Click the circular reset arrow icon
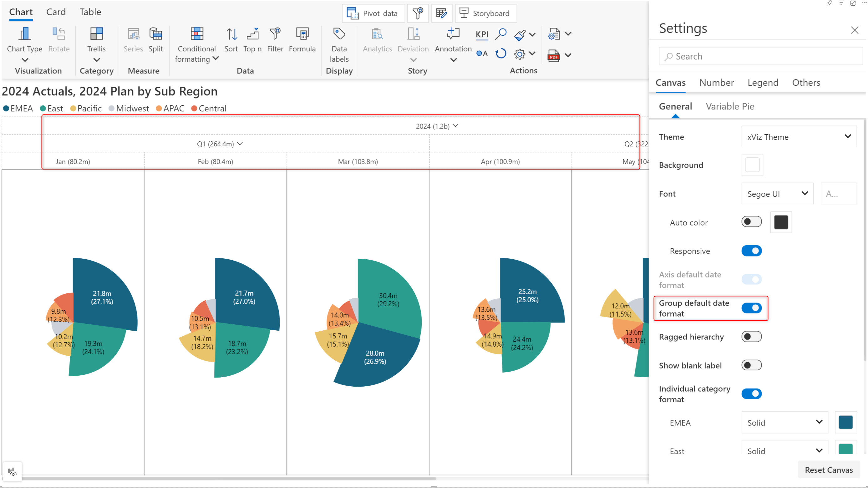 [x=501, y=53]
